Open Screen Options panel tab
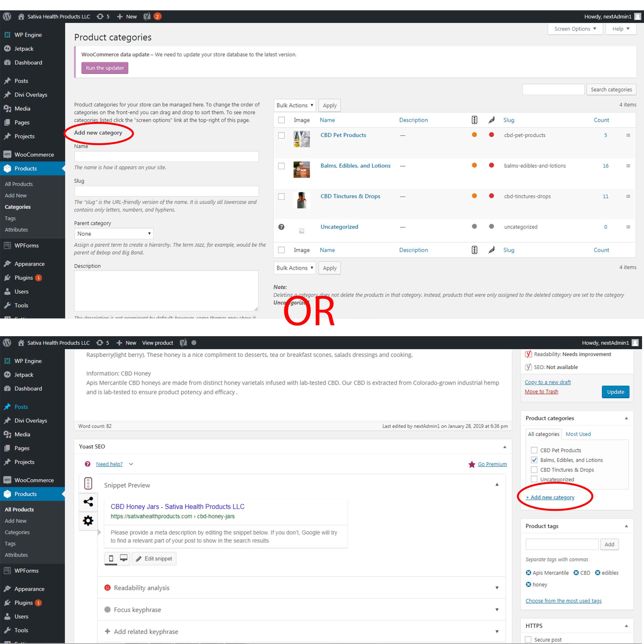 [x=575, y=29]
